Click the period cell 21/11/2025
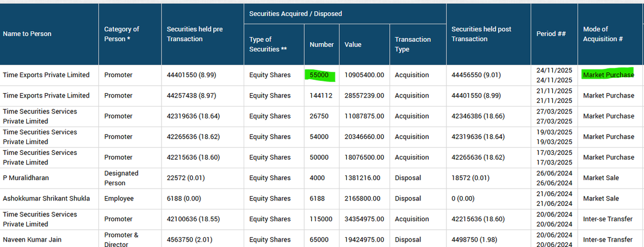The height and width of the screenshot is (247, 644). tap(554, 95)
